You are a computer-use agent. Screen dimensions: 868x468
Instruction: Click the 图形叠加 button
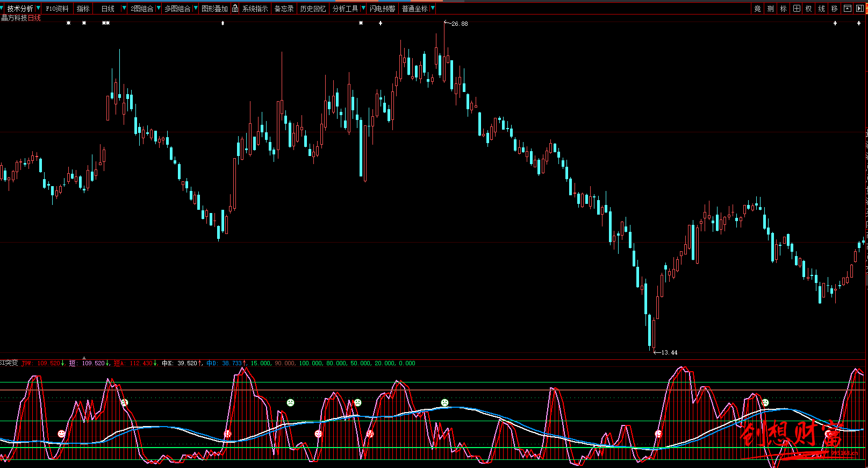coord(214,9)
